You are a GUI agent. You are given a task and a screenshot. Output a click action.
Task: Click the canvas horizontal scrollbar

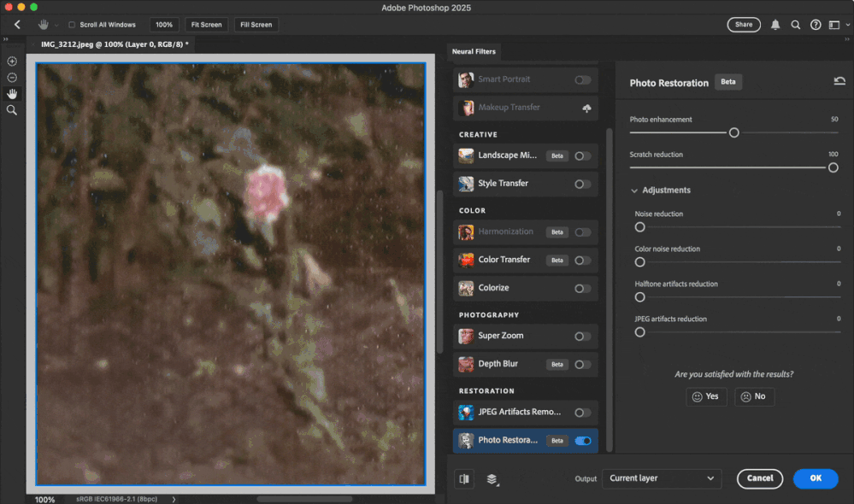[304, 499]
